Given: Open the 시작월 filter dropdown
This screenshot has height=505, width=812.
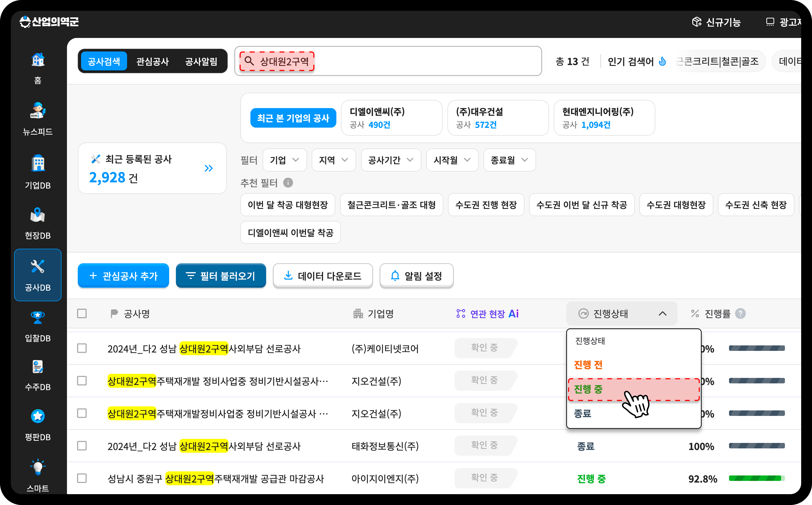Looking at the screenshot, I should [452, 160].
